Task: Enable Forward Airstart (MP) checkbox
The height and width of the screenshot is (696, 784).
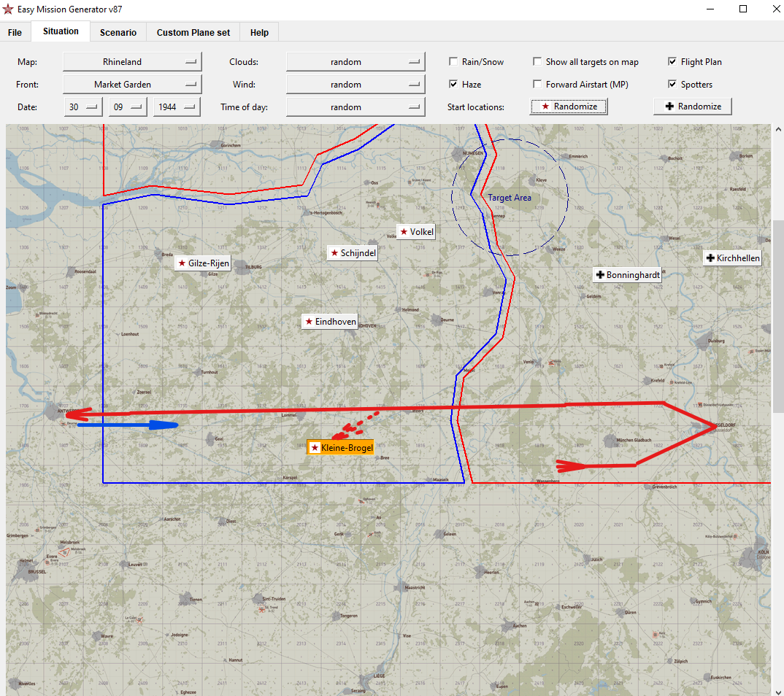Action: 537,84
